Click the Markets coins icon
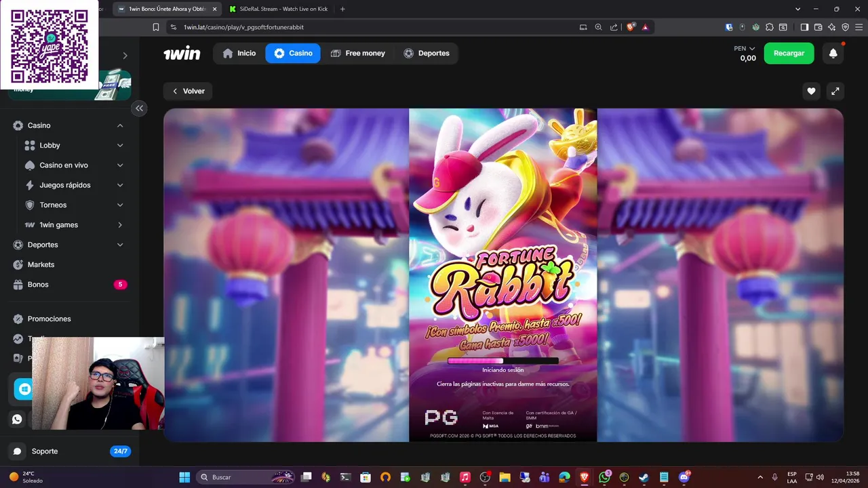This screenshot has width=868, height=488. pos(18,264)
